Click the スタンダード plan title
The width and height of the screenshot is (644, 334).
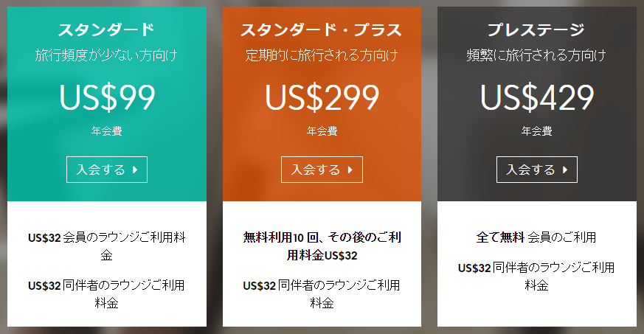(x=106, y=30)
